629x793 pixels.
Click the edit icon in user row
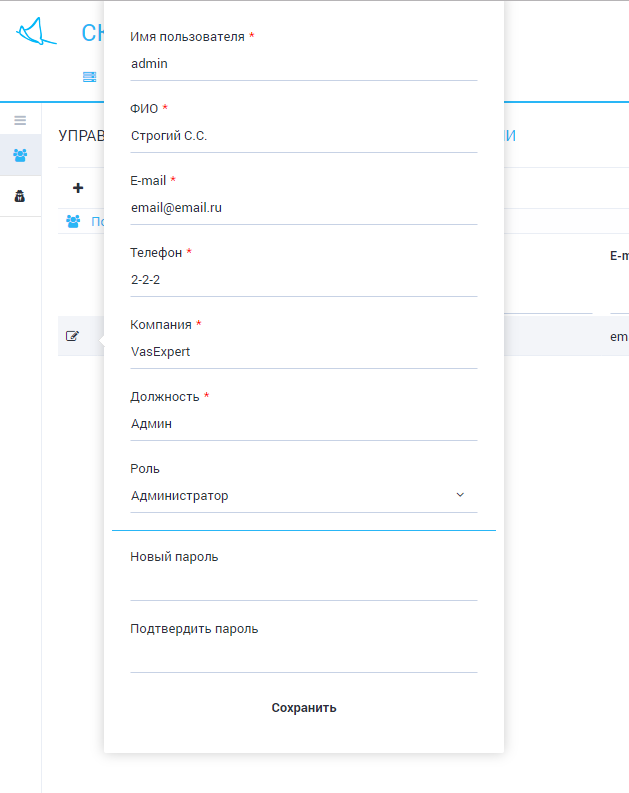pos(72,336)
